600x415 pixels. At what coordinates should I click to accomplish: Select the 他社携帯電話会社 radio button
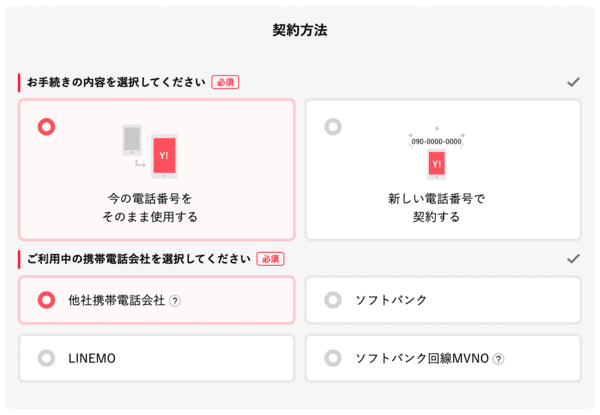click(x=46, y=300)
